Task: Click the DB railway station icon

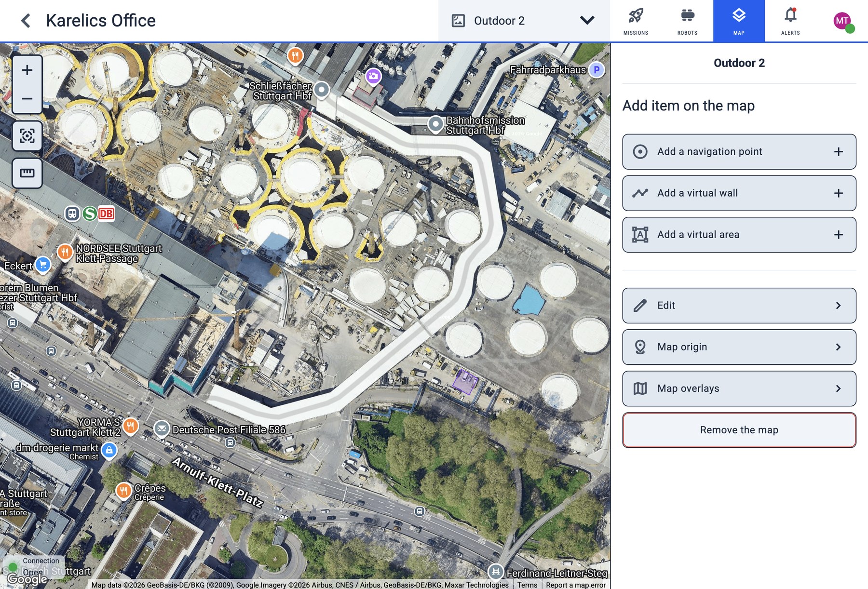Action: 107,214
